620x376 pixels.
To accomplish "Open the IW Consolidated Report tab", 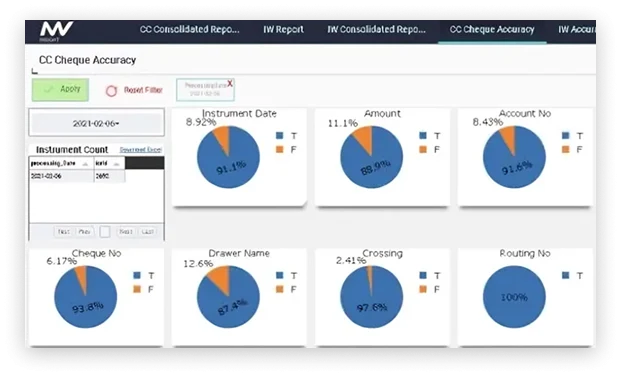I will pyautogui.click(x=376, y=30).
